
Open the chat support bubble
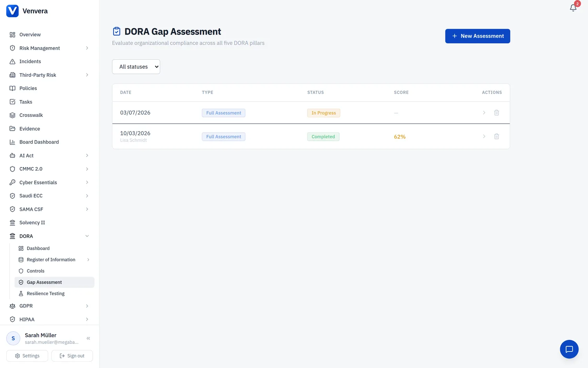[569, 349]
